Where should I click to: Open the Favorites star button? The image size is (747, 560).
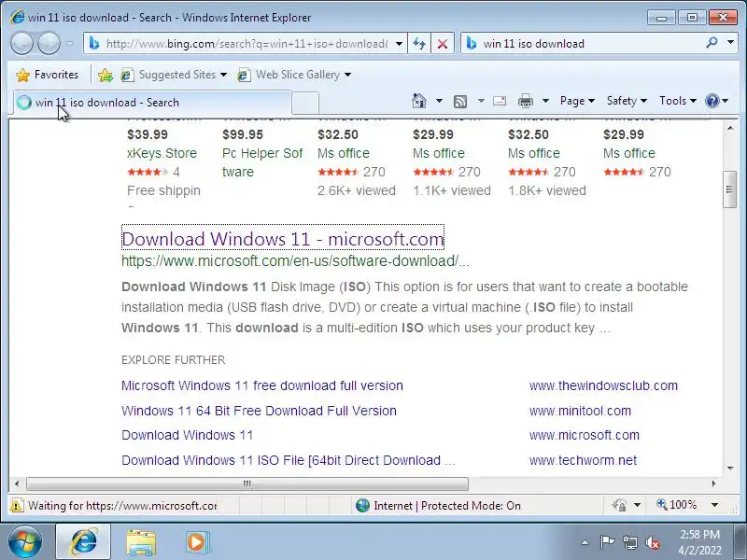point(48,75)
